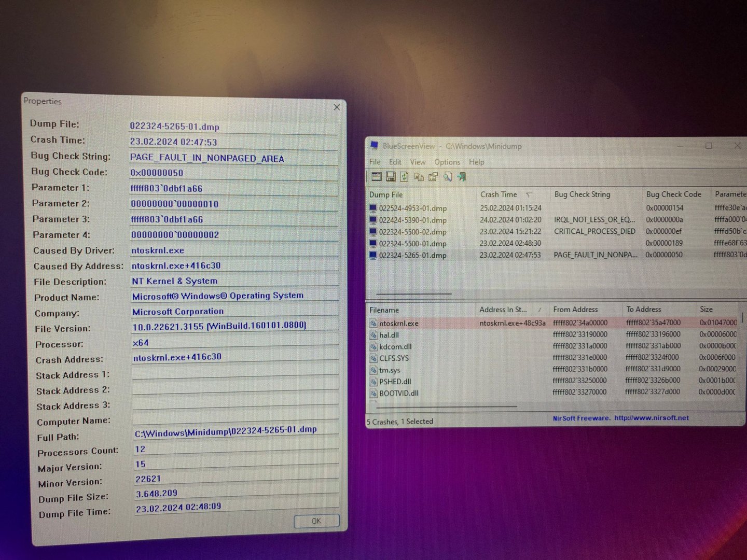Open the Help menu in BlueScreenView
Image resolution: width=747 pixels, height=560 pixels.
coord(476,162)
